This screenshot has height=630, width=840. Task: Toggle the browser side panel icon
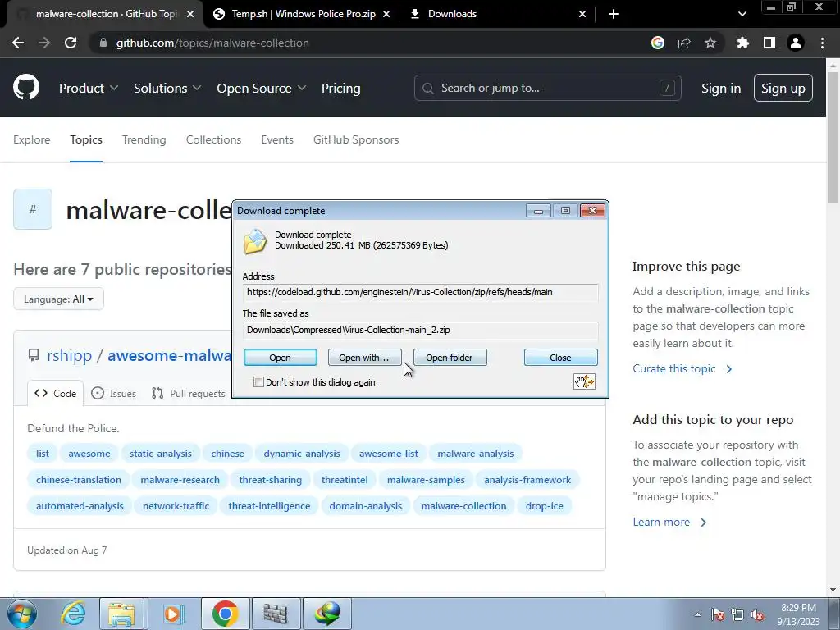[x=769, y=43]
